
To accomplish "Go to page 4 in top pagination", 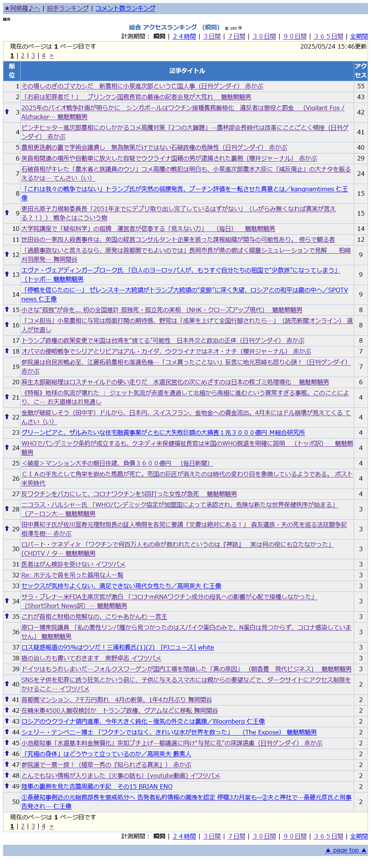I will pos(43,55).
